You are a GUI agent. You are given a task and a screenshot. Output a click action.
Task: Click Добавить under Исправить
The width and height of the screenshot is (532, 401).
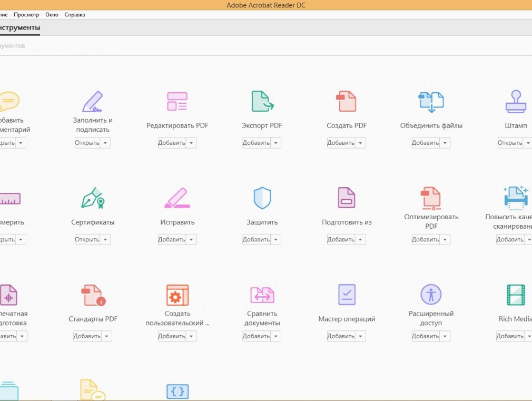tap(172, 239)
